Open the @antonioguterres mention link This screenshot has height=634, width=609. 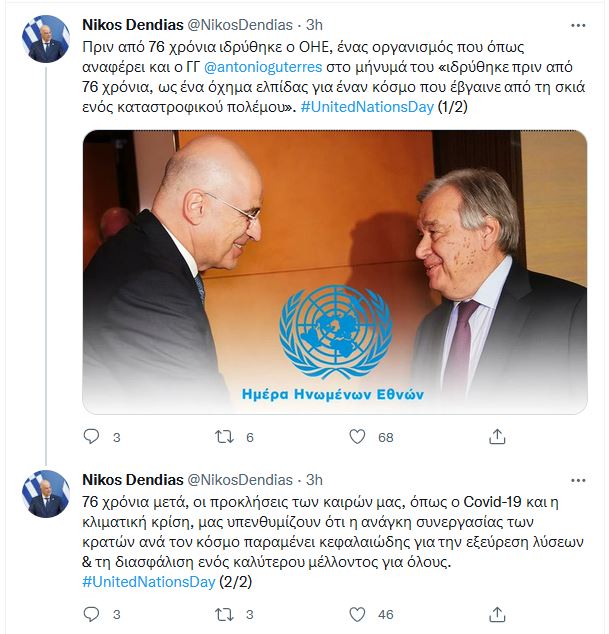coord(263,67)
